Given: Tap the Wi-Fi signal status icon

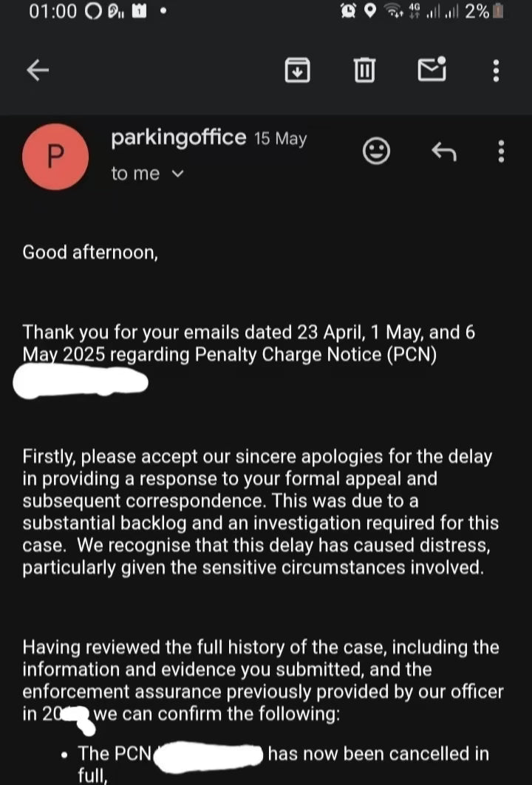Looking at the screenshot, I should [395, 13].
